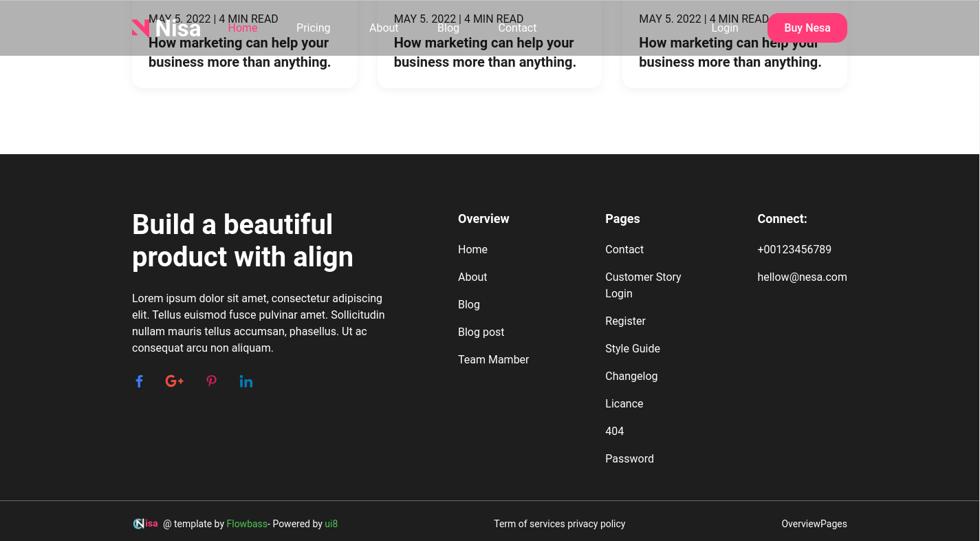The width and height of the screenshot is (980, 541).
Task: Open the Changelog footer link
Action: tap(631, 376)
